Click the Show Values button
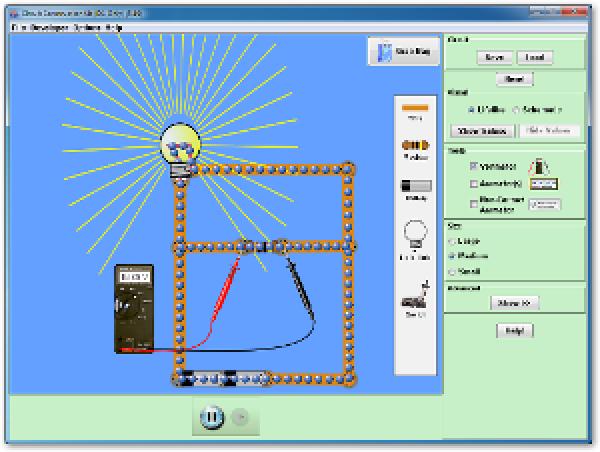 [x=482, y=131]
